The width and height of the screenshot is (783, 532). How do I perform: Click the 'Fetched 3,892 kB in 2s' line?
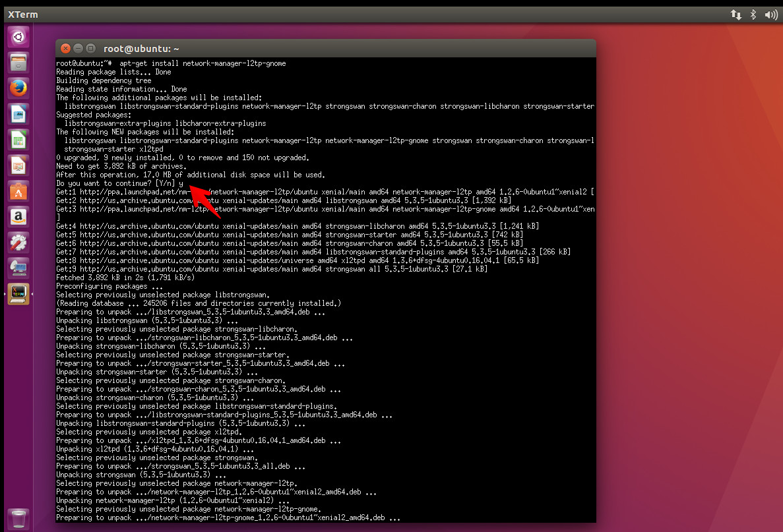125,278
